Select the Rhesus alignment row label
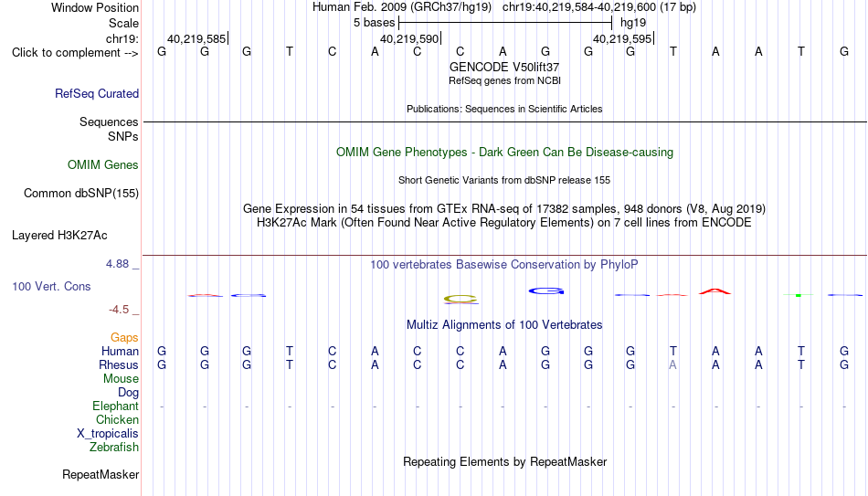The height and width of the screenshot is (496, 868). click(119, 365)
